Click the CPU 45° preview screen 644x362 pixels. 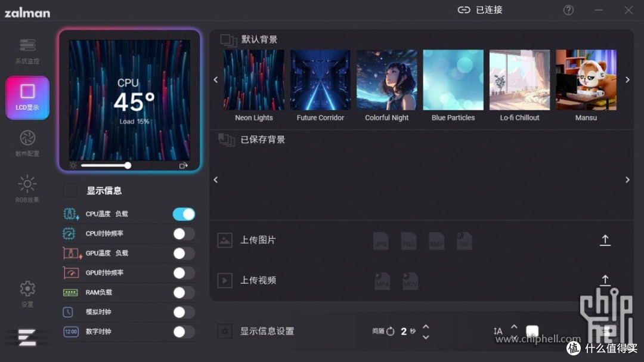coord(129,100)
